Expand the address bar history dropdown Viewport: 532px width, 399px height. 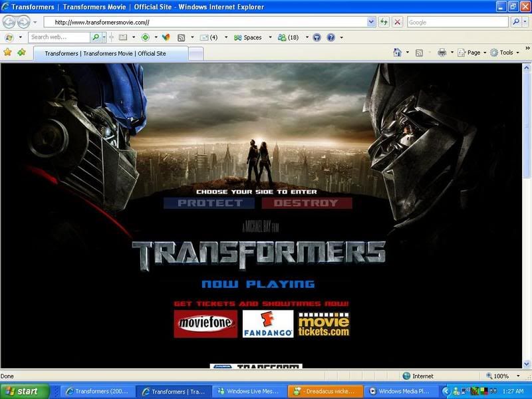point(371,23)
